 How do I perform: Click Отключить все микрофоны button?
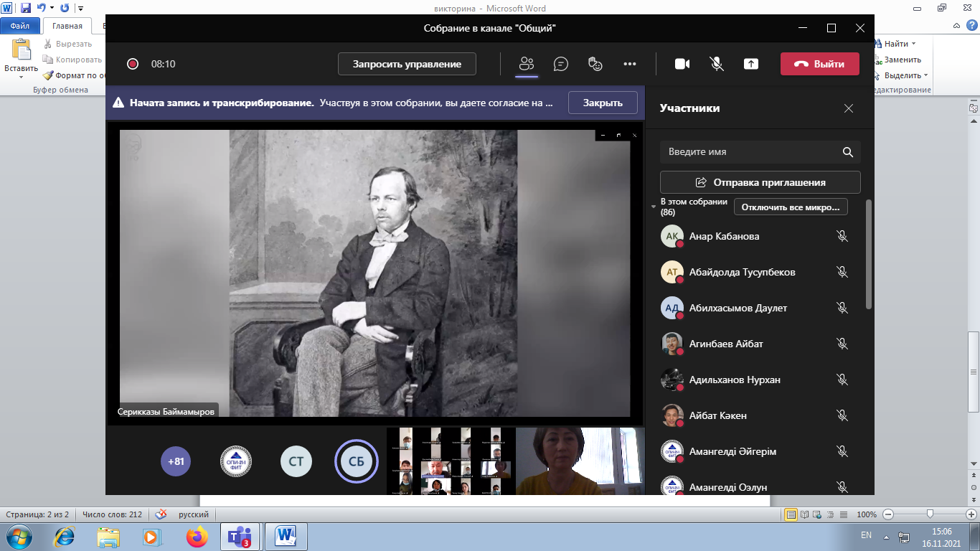(791, 207)
